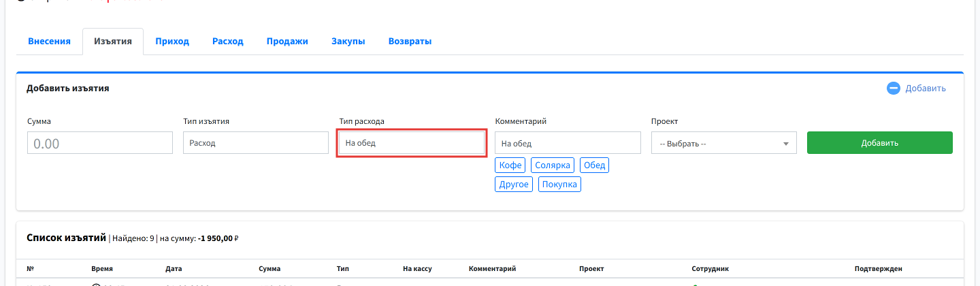Open the Приход tab
Screen dimensions: 980x286
[172, 42]
